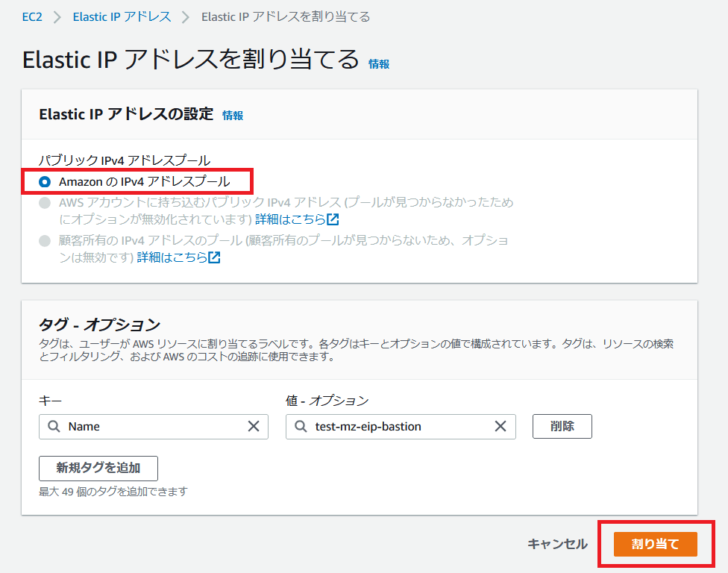Click the キー label

(50, 400)
